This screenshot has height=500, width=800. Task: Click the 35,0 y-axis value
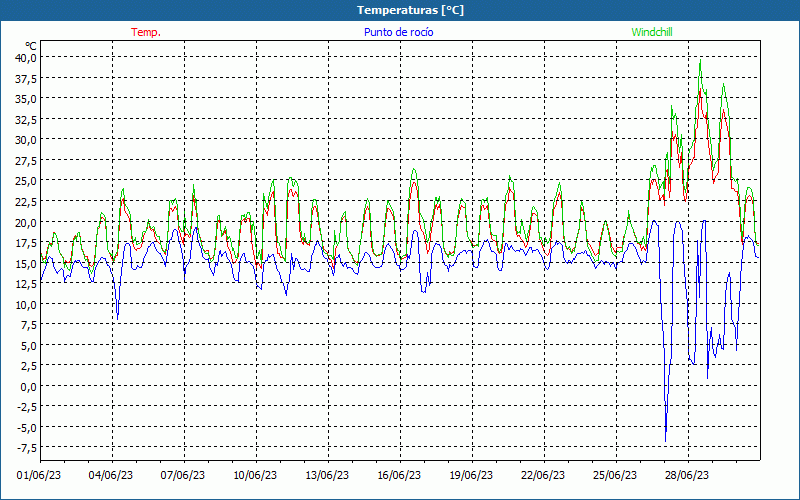(x=26, y=98)
